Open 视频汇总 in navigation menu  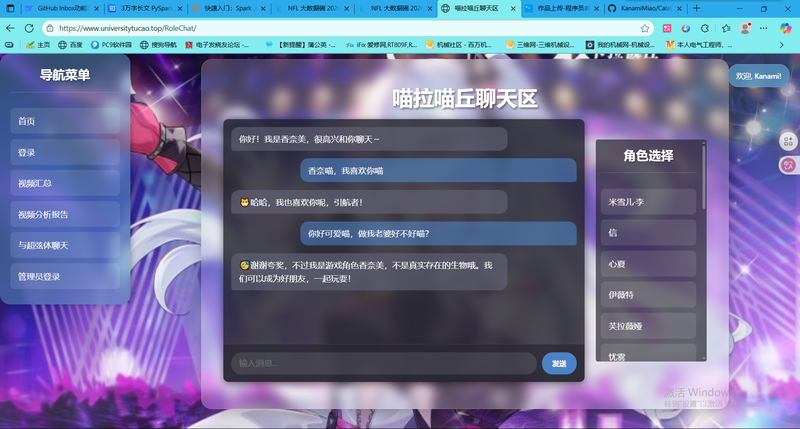coord(65,183)
